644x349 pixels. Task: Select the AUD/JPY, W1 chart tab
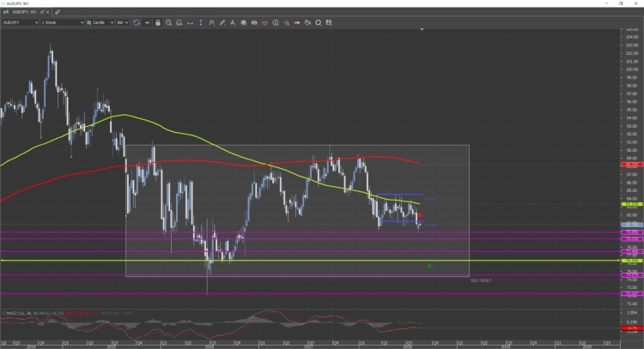pos(25,12)
